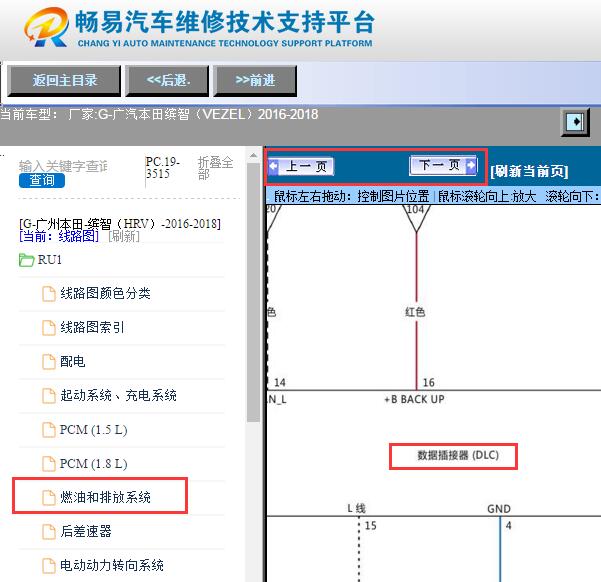The image size is (601, 582).
Task: Click the keyword search input field
Action: click(x=63, y=166)
